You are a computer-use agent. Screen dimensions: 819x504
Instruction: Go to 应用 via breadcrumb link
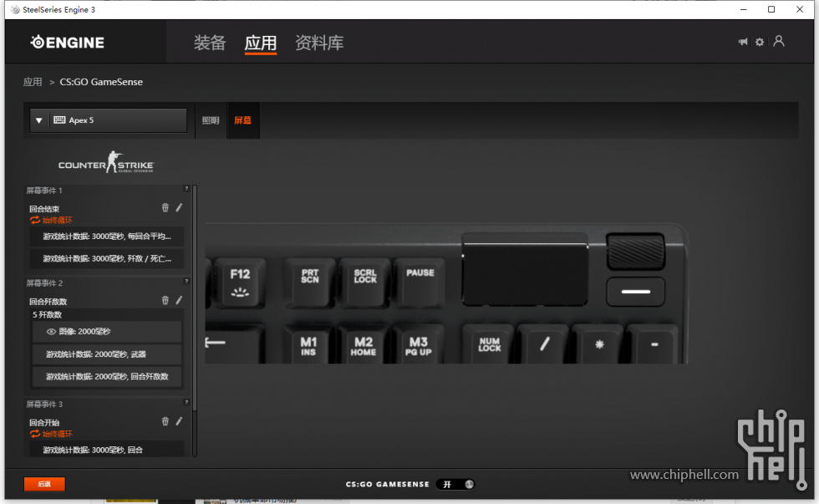click(x=33, y=82)
